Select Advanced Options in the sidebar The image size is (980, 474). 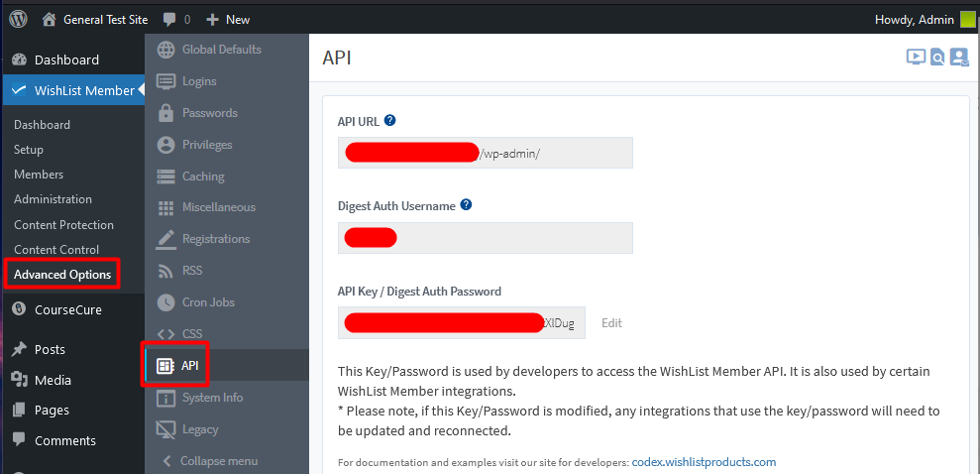pos(62,275)
